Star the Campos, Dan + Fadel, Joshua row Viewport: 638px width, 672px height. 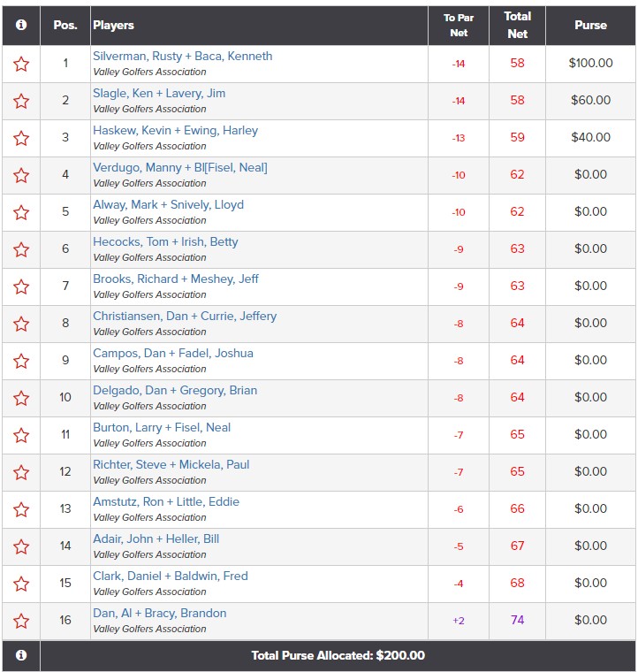(x=21, y=362)
